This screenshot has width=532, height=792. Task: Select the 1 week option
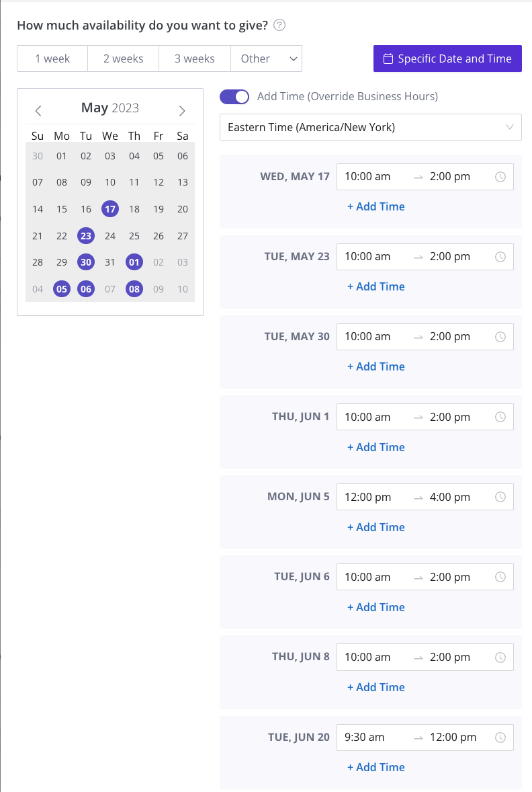click(x=52, y=58)
